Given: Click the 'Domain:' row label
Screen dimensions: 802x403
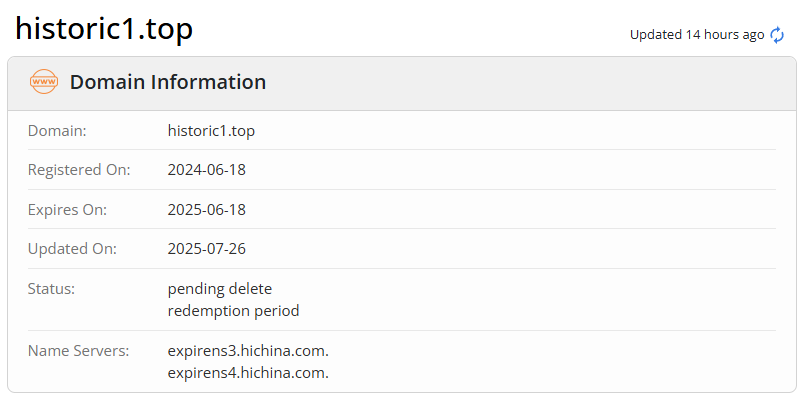Looking at the screenshot, I should point(57,130).
